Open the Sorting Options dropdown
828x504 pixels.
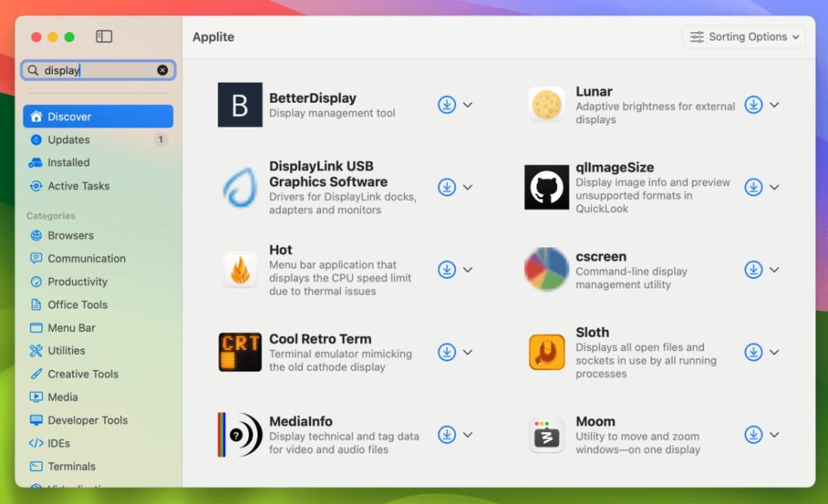(x=744, y=37)
